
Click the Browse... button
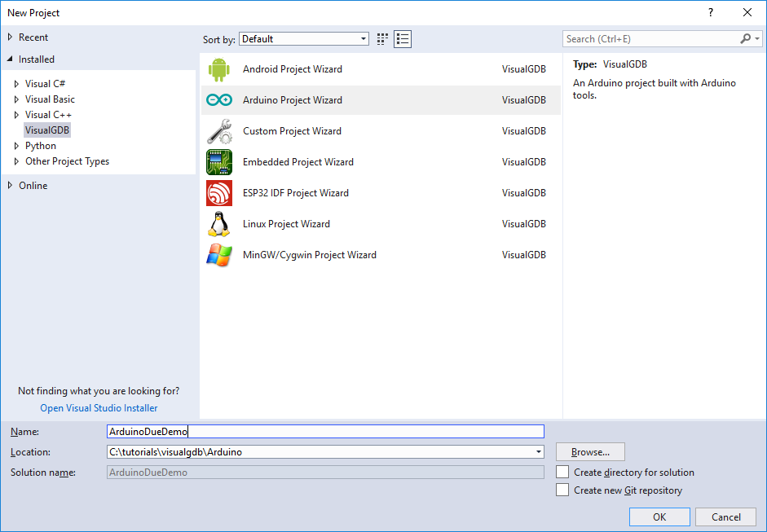click(x=590, y=452)
